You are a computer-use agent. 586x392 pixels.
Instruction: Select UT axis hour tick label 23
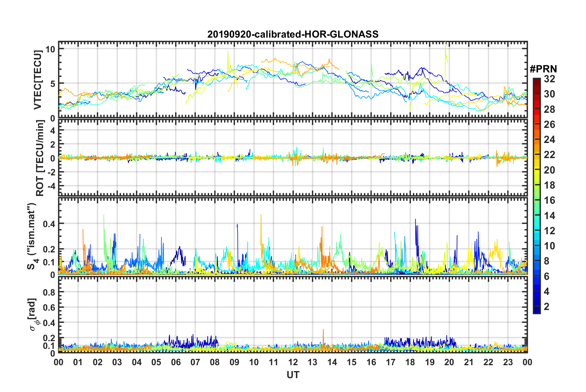(x=508, y=362)
